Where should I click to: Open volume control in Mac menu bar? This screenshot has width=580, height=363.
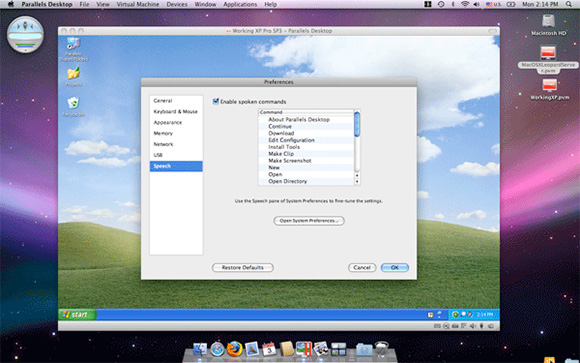tap(476, 4)
